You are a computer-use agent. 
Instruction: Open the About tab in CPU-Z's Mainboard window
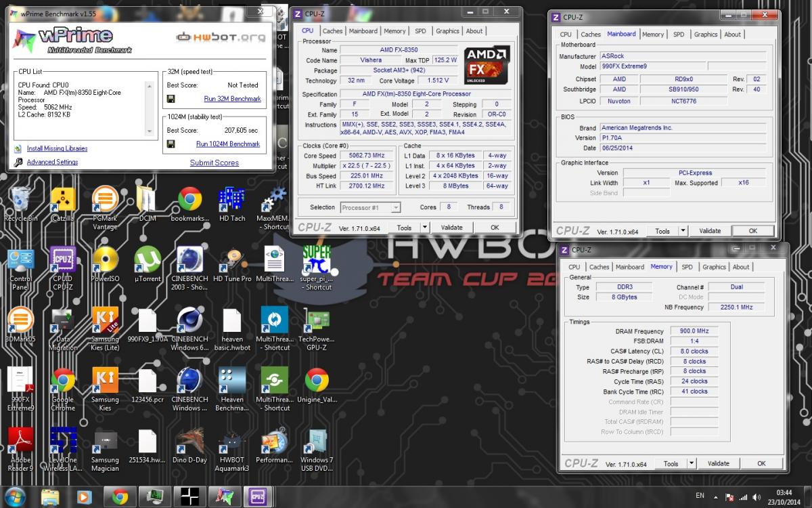[x=733, y=35]
